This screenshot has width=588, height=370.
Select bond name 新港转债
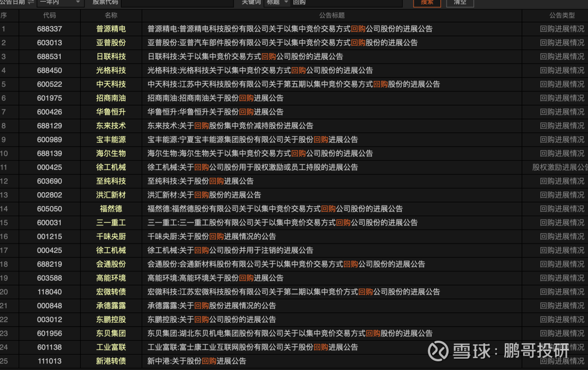coord(111,361)
